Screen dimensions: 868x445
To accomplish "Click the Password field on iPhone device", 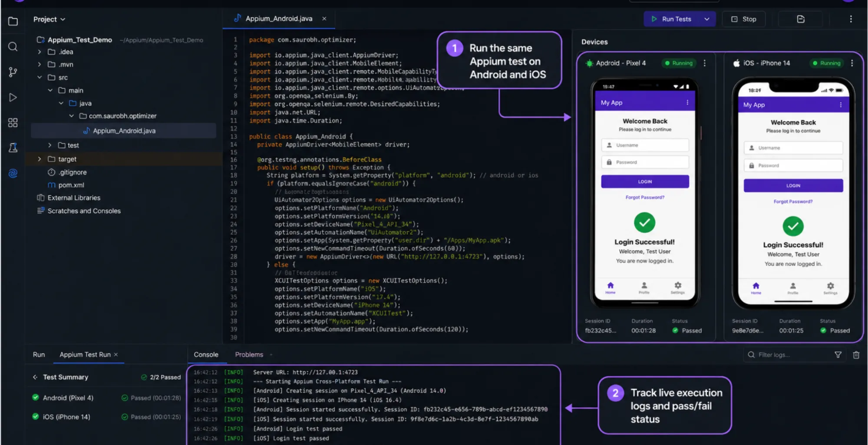I will [793, 165].
